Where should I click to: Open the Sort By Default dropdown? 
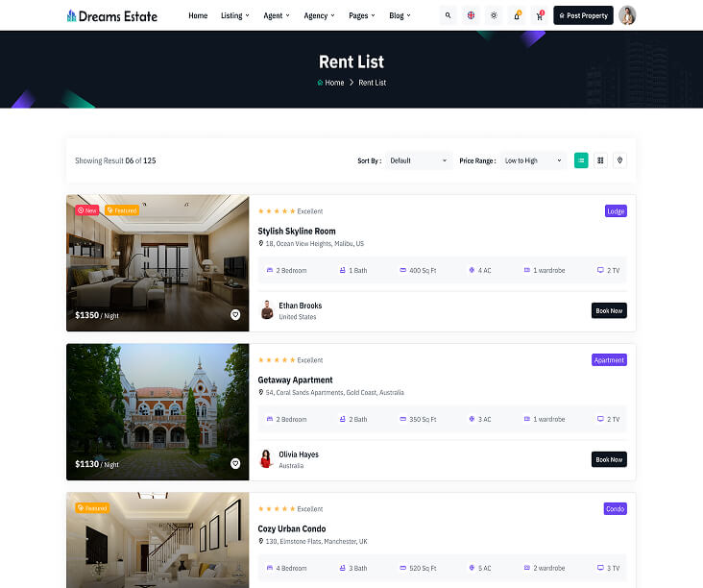tap(419, 160)
